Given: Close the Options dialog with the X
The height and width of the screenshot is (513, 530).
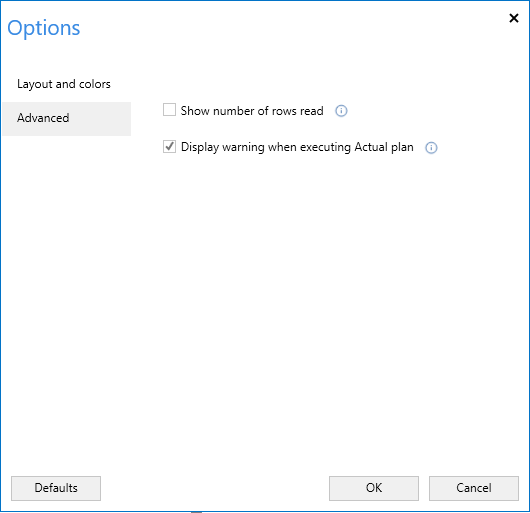Looking at the screenshot, I should pyautogui.click(x=514, y=18).
